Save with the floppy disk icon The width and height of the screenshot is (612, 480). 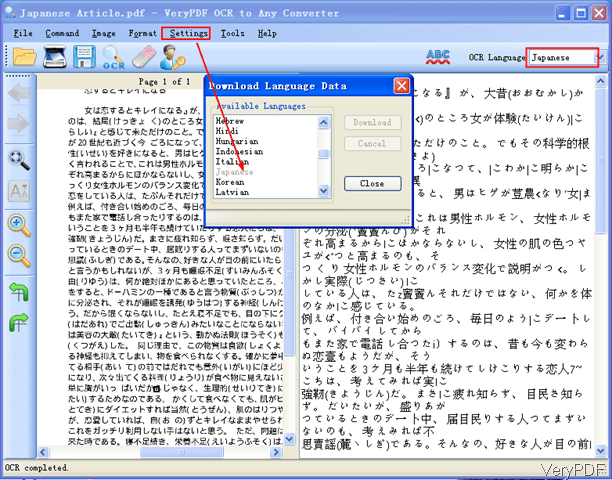[84, 57]
